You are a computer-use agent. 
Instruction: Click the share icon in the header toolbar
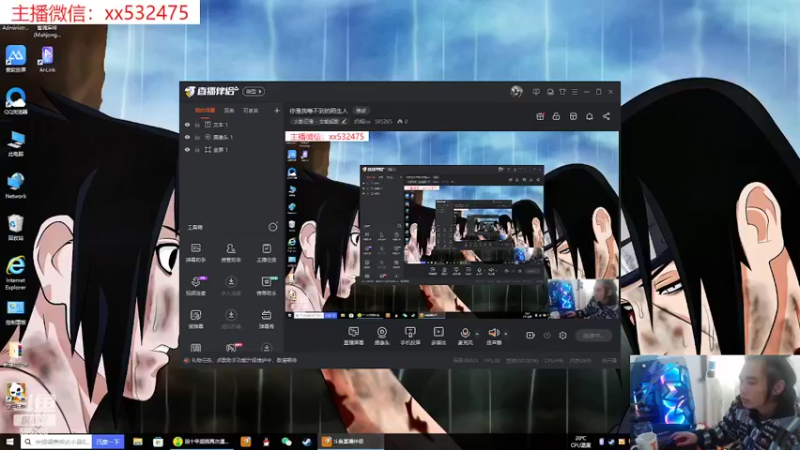tap(606, 116)
